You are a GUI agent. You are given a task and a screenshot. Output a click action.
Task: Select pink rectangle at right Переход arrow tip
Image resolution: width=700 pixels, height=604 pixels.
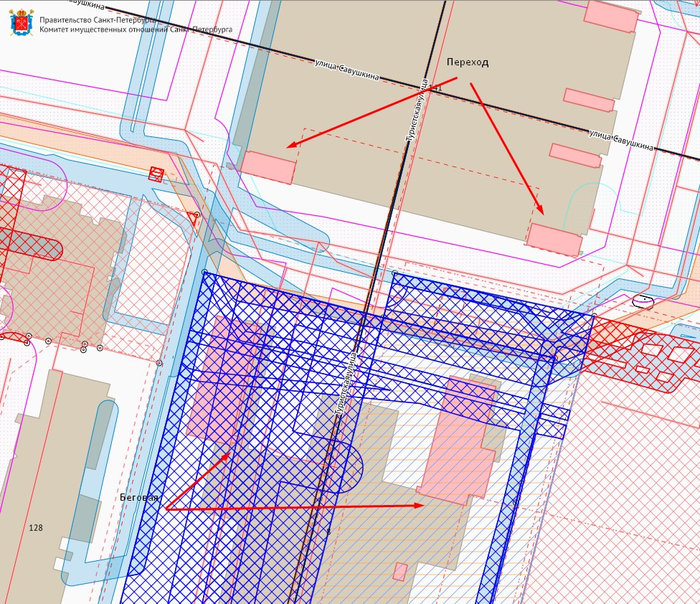point(554,239)
